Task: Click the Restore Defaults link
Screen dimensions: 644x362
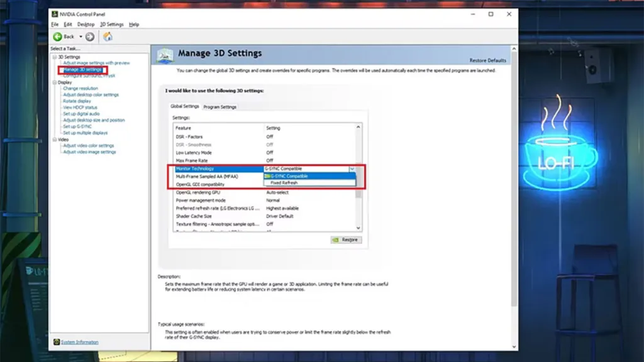Action: 487,60
